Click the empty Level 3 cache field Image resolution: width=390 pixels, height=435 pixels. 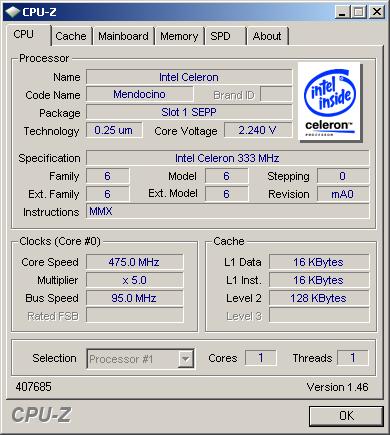click(x=319, y=315)
